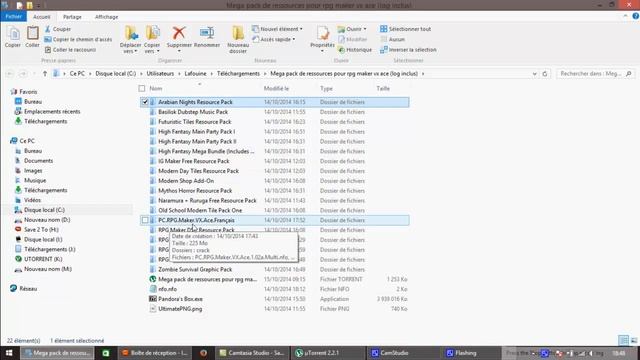
Task: Select UTORRENT (K:) drive in sidebar
Action: click(x=43, y=259)
